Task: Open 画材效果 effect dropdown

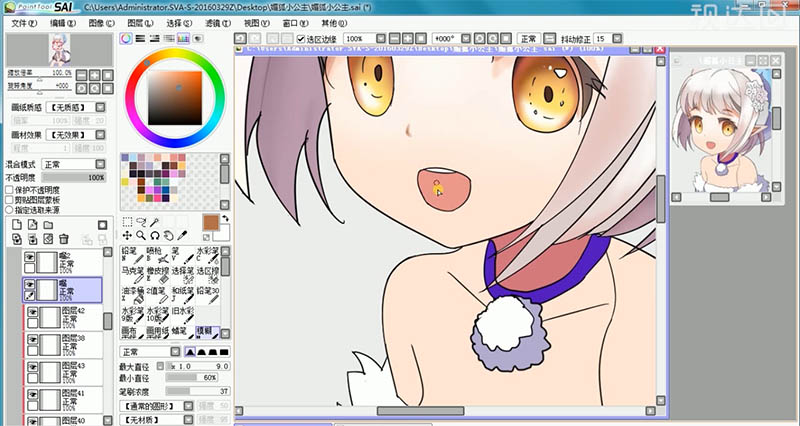Action: click(101, 135)
